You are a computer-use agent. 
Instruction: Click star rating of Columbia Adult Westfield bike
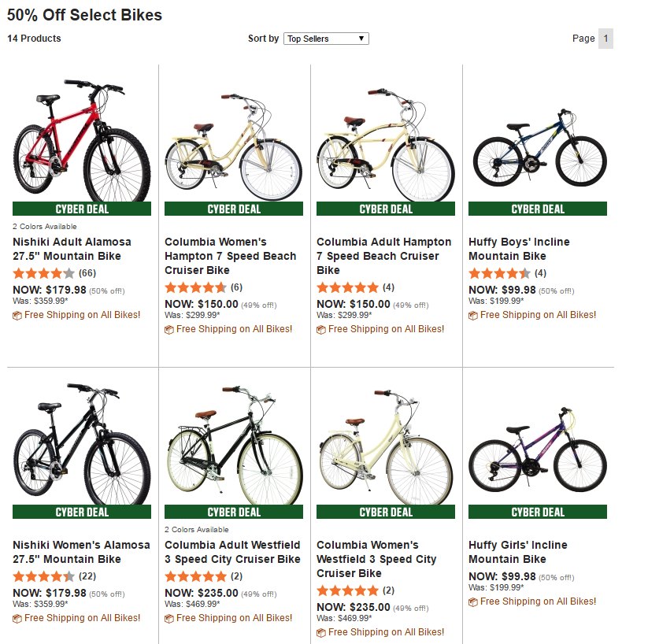coord(195,576)
